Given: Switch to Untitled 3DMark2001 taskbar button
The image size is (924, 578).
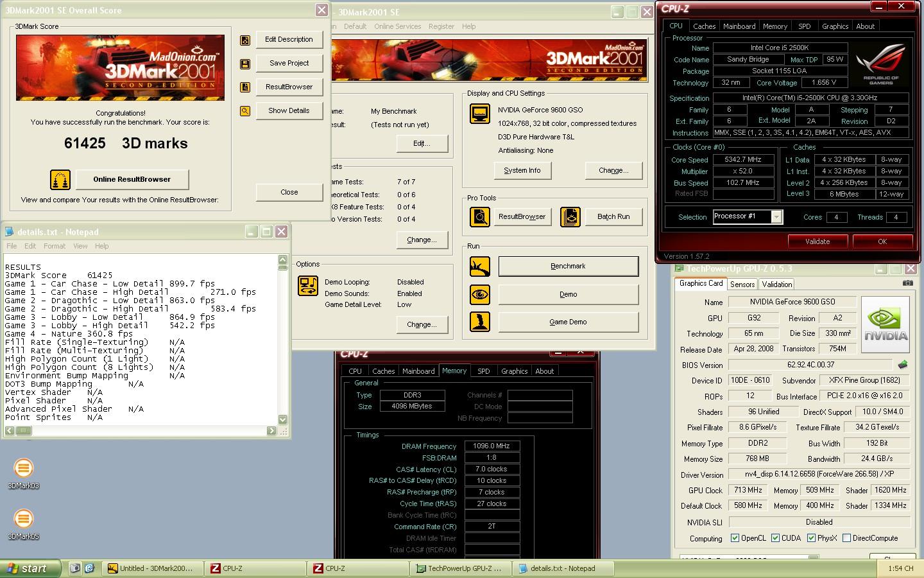Looking at the screenshot, I should [154, 568].
